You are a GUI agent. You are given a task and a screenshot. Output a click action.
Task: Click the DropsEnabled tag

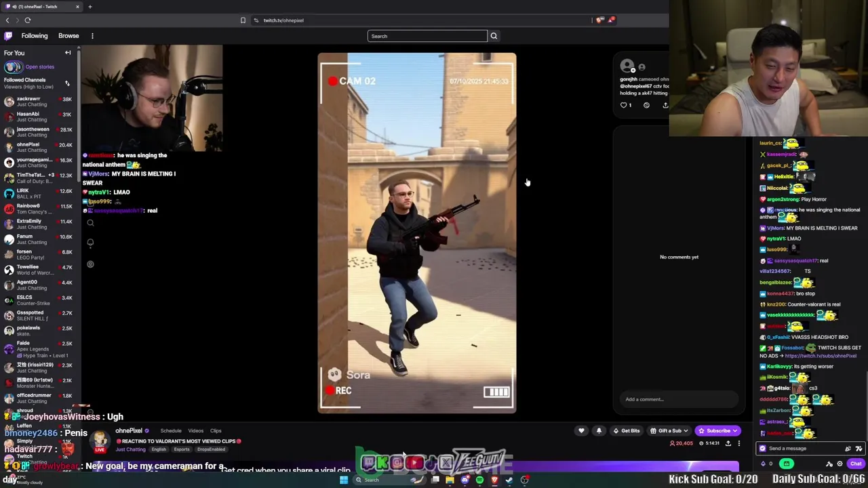[x=211, y=449]
